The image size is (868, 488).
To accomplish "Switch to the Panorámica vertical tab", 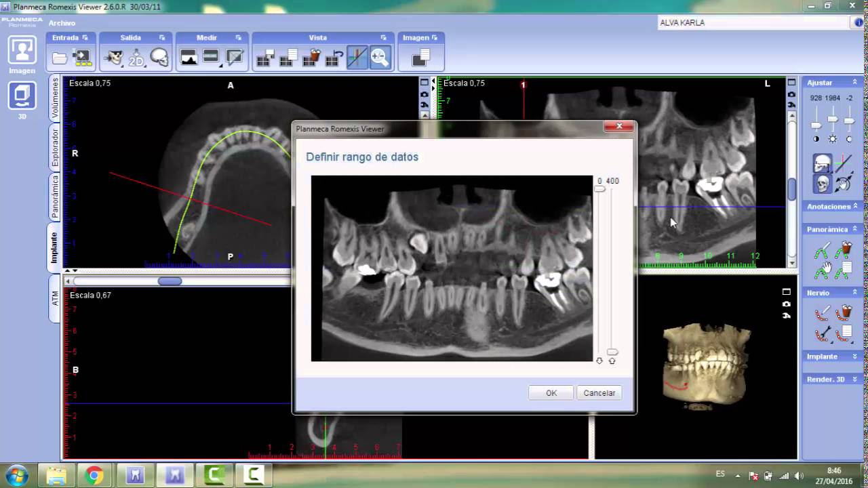I will (x=55, y=197).
